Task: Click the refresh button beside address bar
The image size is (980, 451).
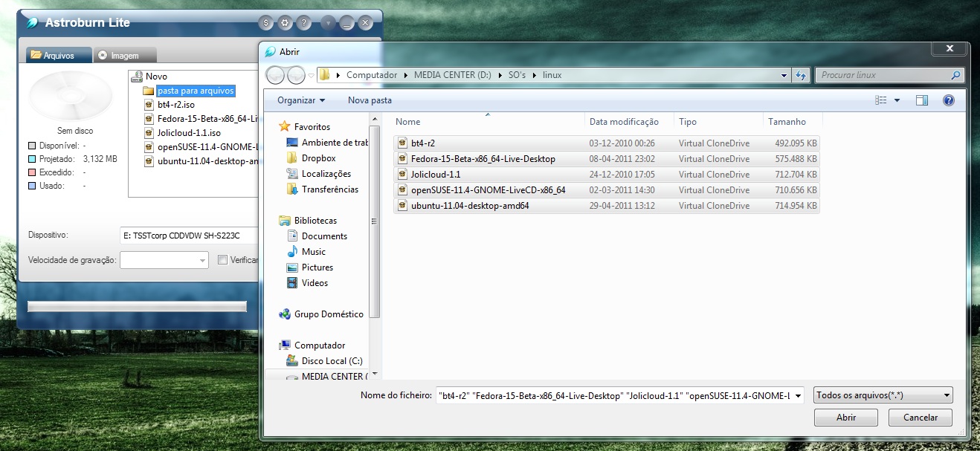Action: [801, 75]
